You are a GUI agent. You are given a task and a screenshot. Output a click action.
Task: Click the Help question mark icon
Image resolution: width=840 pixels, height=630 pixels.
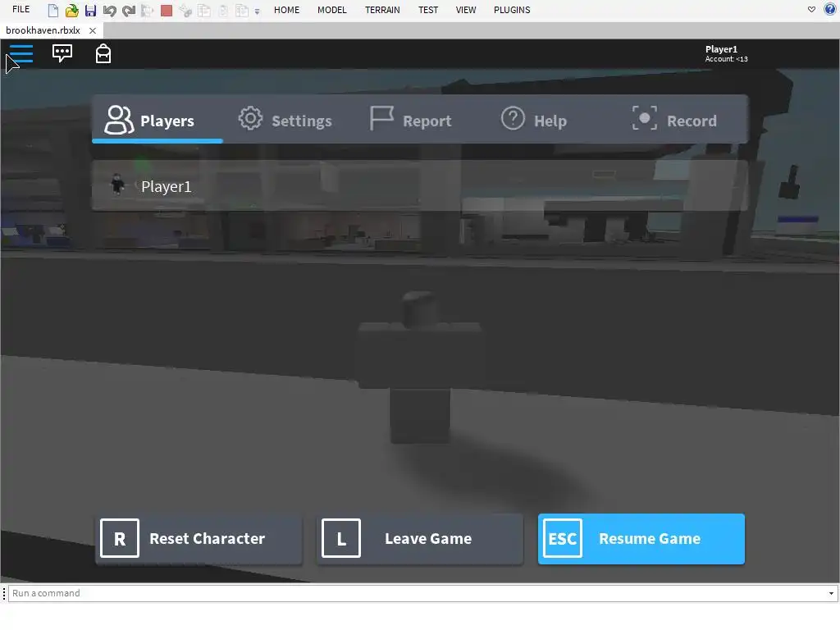[513, 118]
